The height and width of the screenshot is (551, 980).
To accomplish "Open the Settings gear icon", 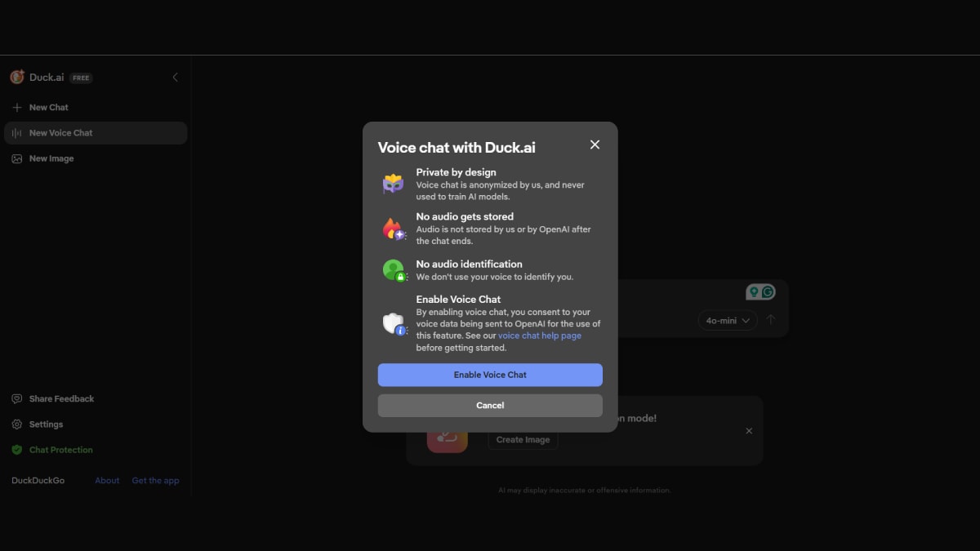I will tap(17, 424).
